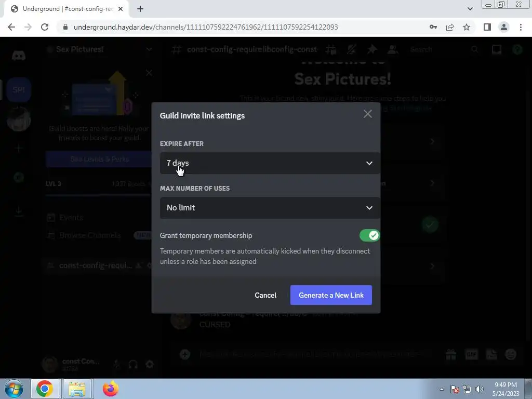Click the network tray icon
Image resolution: width=532 pixels, height=399 pixels.
click(x=467, y=389)
